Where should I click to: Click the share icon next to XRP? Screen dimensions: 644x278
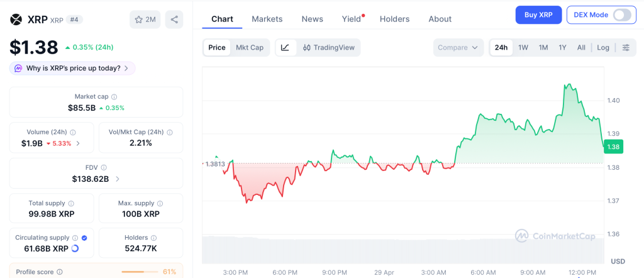pyautogui.click(x=174, y=19)
